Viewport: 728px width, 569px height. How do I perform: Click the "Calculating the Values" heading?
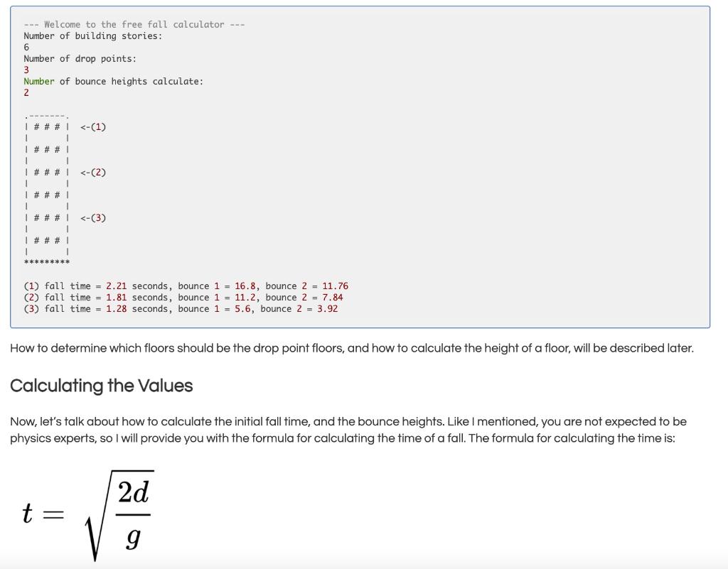point(101,386)
